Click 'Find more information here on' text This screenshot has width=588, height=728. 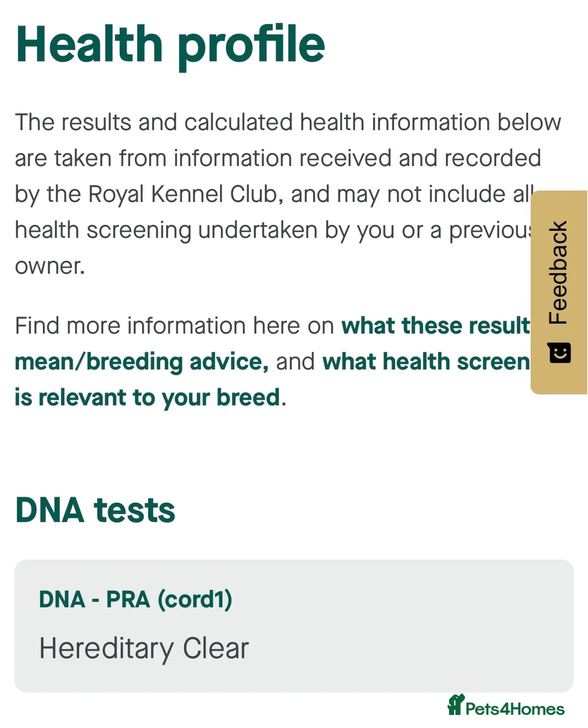(x=174, y=326)
